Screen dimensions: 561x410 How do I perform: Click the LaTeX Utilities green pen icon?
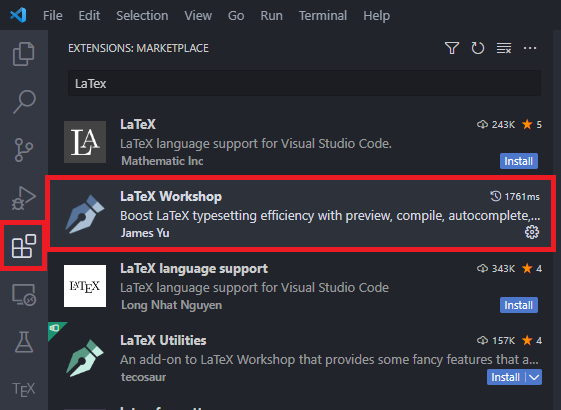85,358
